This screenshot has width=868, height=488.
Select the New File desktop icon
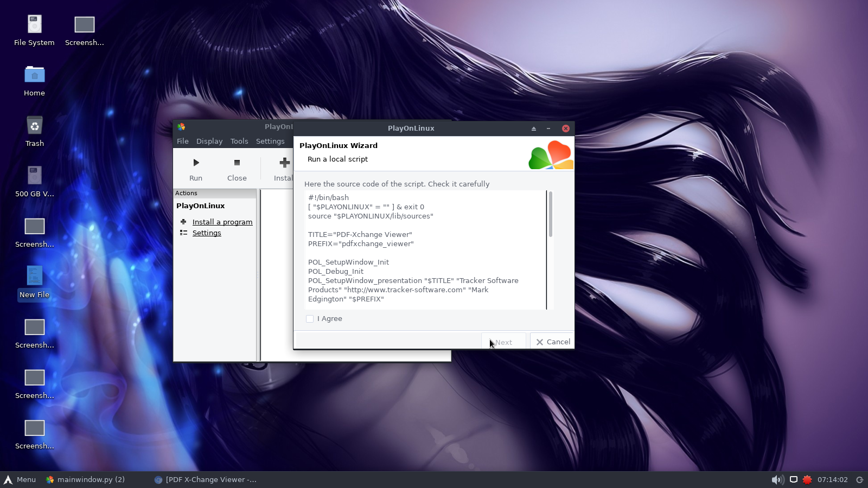[34, 283]
